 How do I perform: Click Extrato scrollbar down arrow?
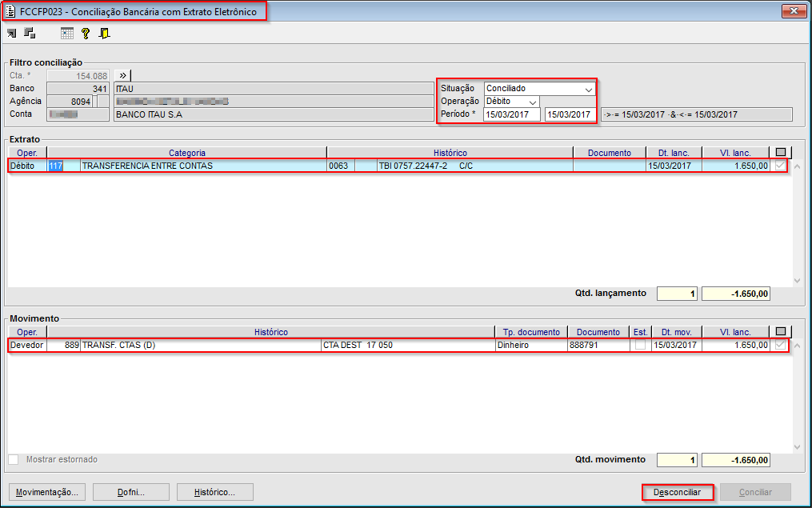[x=797, y=281]
